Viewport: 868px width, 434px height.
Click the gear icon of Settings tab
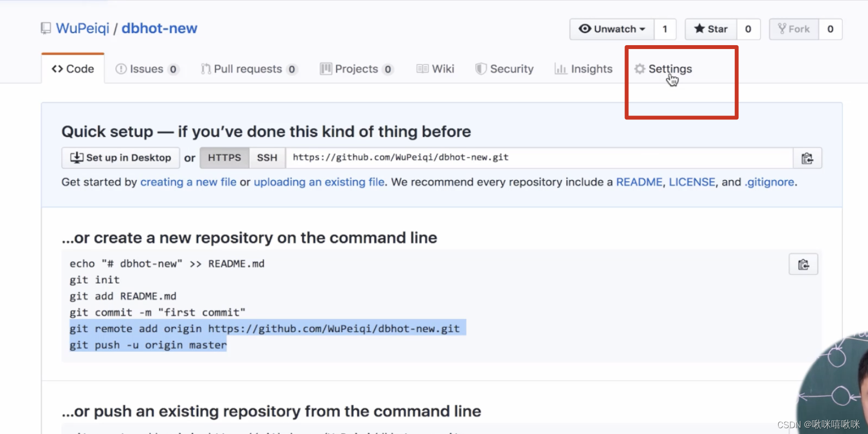click(640, 69)
